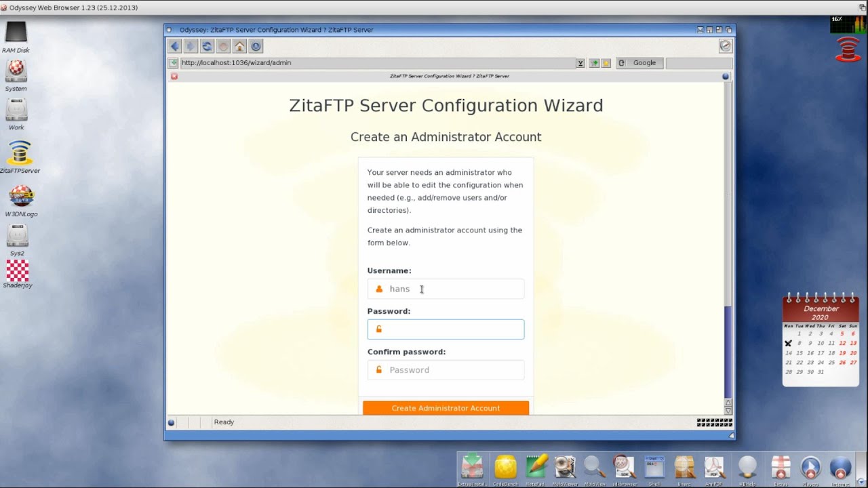Open the Work drive desktop icon
Screen dimensions: 868x488
point(16,115)
